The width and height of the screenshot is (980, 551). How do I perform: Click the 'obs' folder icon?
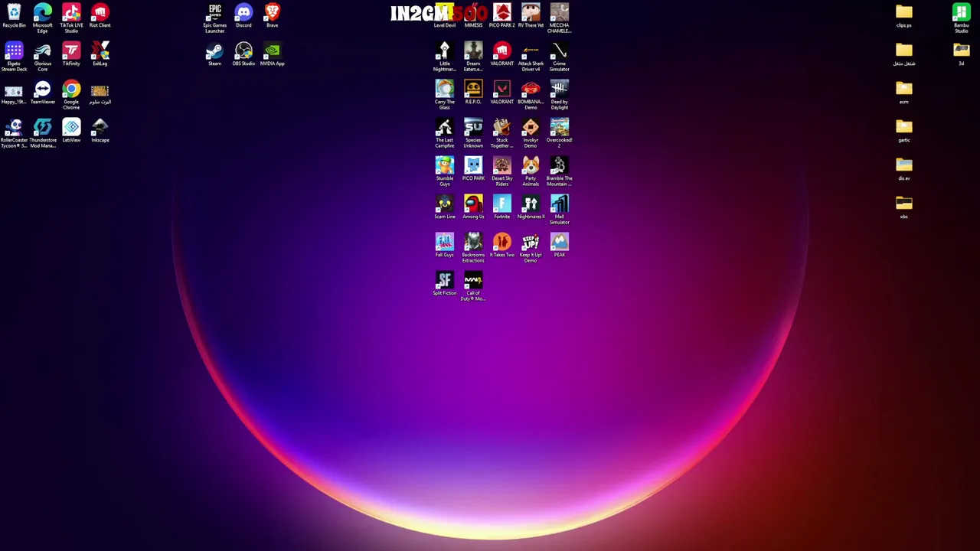pos(904,204)
